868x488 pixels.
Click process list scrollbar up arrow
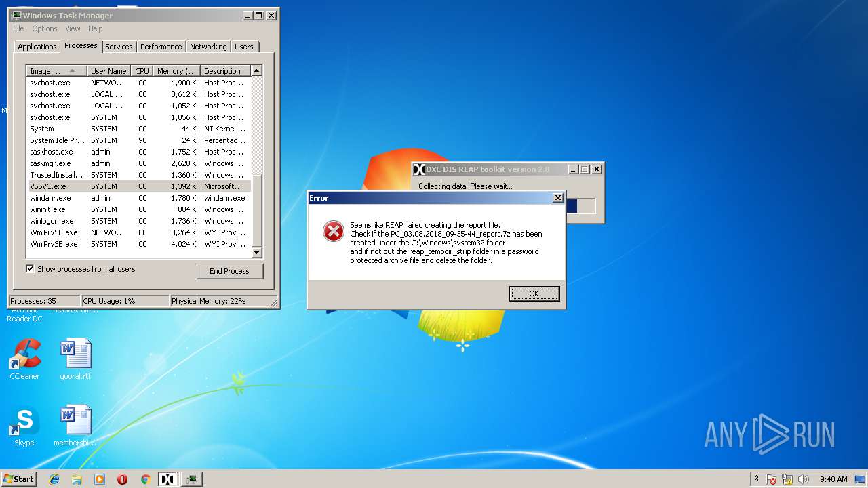(256, 70)
